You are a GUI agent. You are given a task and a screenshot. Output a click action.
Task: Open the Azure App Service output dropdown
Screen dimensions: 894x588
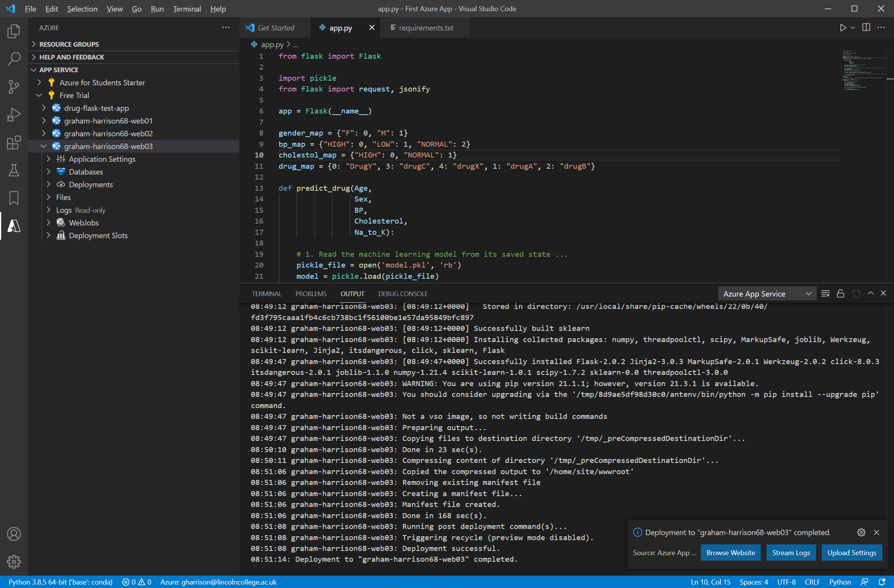coord(767,294)
